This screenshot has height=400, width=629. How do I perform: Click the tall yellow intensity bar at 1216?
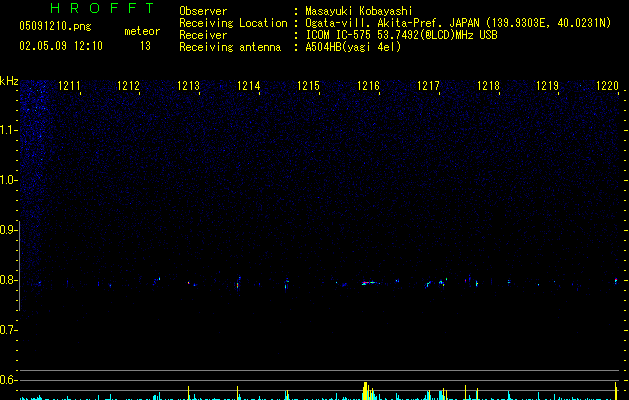365,391
